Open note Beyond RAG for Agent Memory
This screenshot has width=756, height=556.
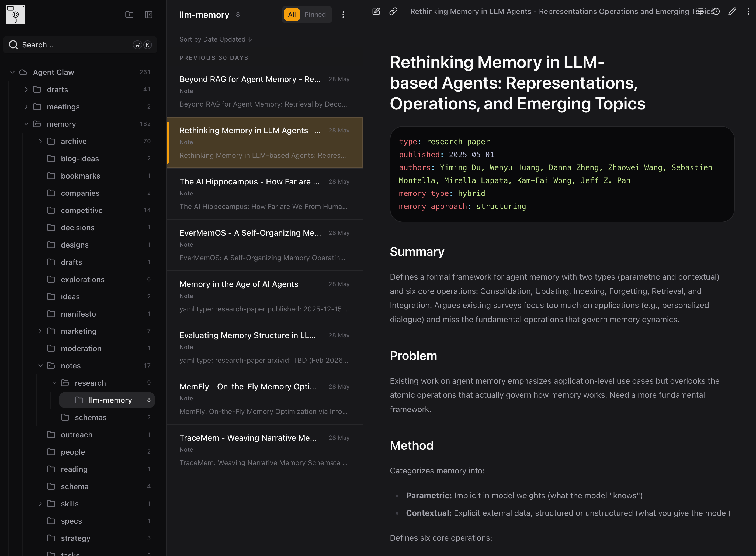(x=264, y=92)
